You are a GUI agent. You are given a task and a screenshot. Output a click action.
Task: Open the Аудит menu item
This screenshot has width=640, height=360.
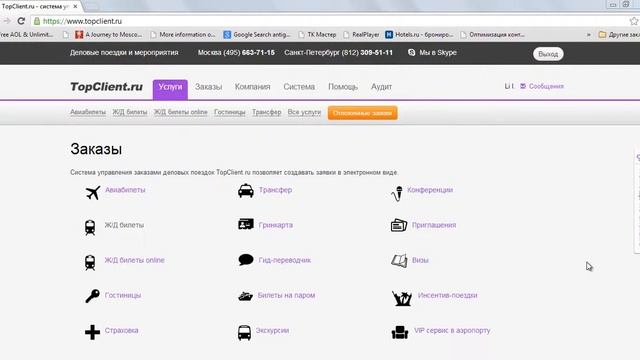point(381,87)
